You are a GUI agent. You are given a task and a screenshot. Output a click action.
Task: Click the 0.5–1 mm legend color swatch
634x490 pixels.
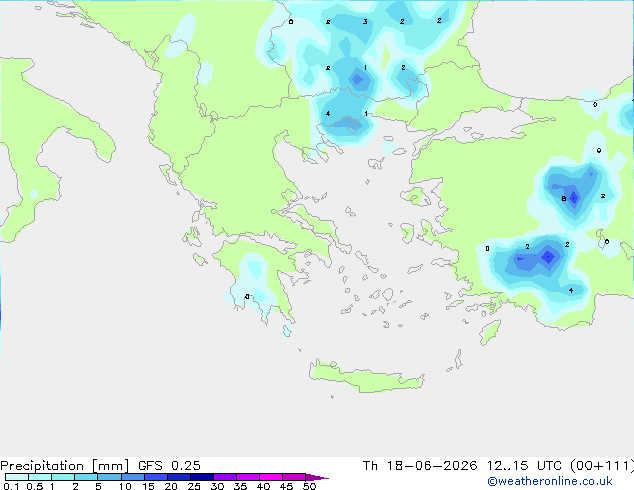[x=40, y=477]
